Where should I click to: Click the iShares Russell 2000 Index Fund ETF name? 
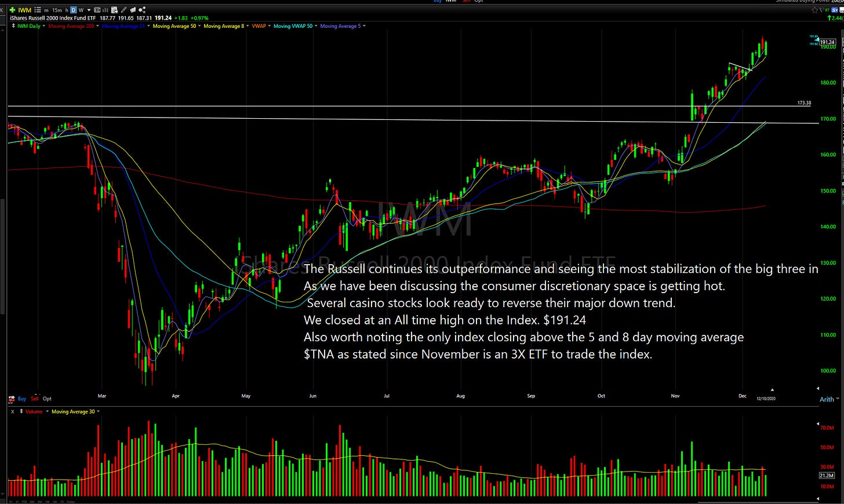53,18
